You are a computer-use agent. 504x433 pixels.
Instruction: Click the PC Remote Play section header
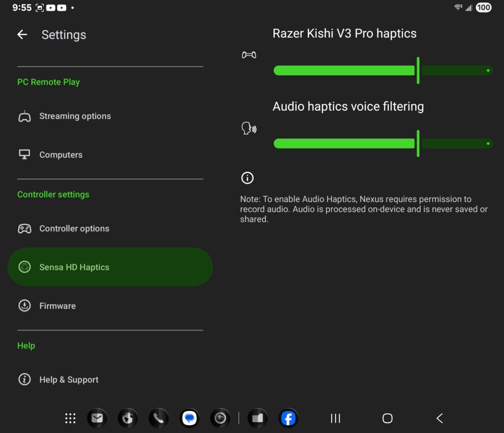[49, 82]
